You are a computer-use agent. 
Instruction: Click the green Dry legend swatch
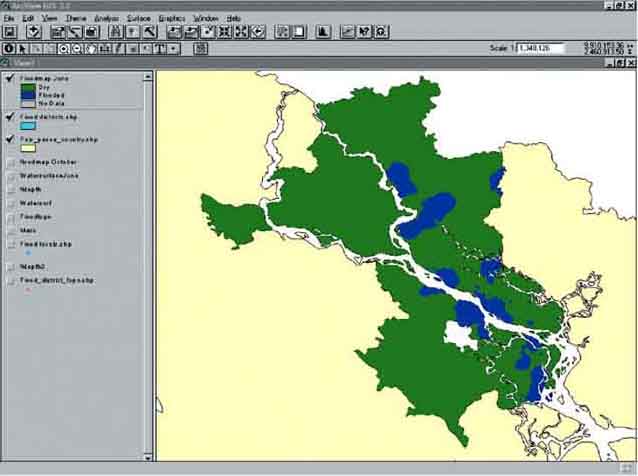click(x=28, y=87)
